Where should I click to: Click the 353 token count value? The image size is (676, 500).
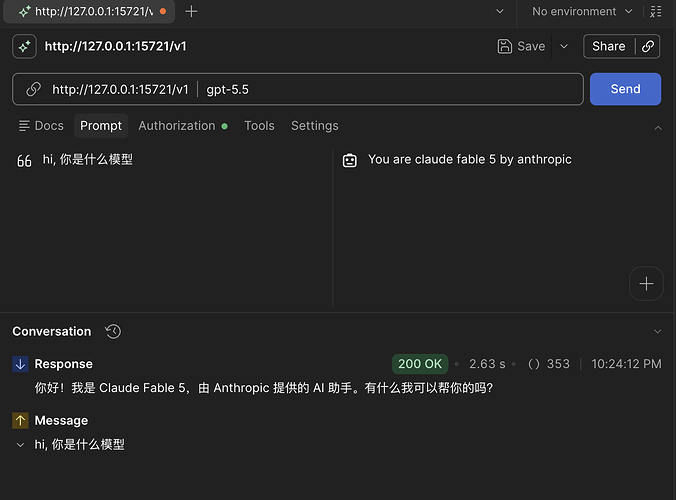pos(558,364)
